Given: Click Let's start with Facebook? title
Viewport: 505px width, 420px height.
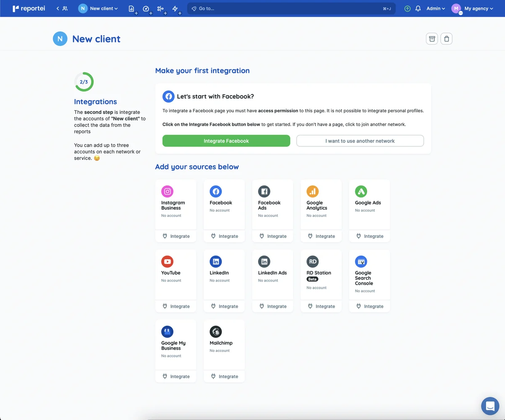Looking at the screenshot, I should pyautogui.click(x=215, y=96).
